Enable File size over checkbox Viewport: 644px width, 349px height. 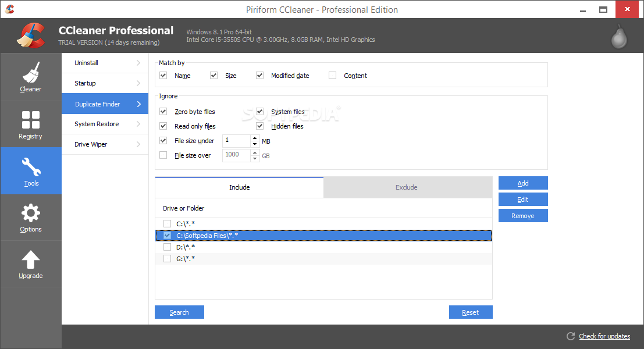[163, 155]
